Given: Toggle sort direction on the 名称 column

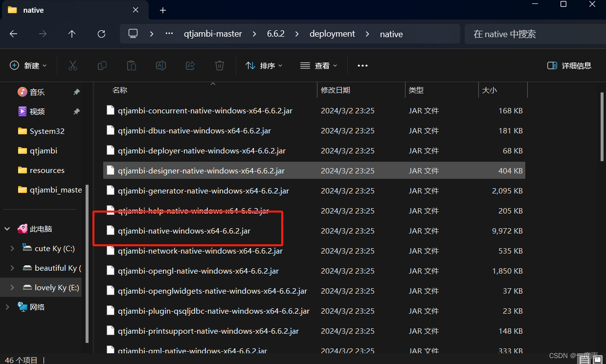Looking at the screenshot, I should 120,90.
